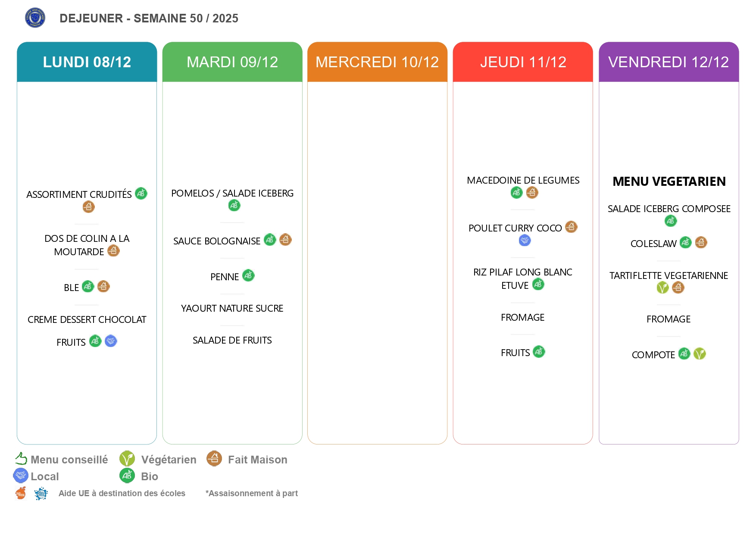Click the Végétarien leaf icon in legend
756x535 pixels.
pyautogui.click(x=127, y=459)
